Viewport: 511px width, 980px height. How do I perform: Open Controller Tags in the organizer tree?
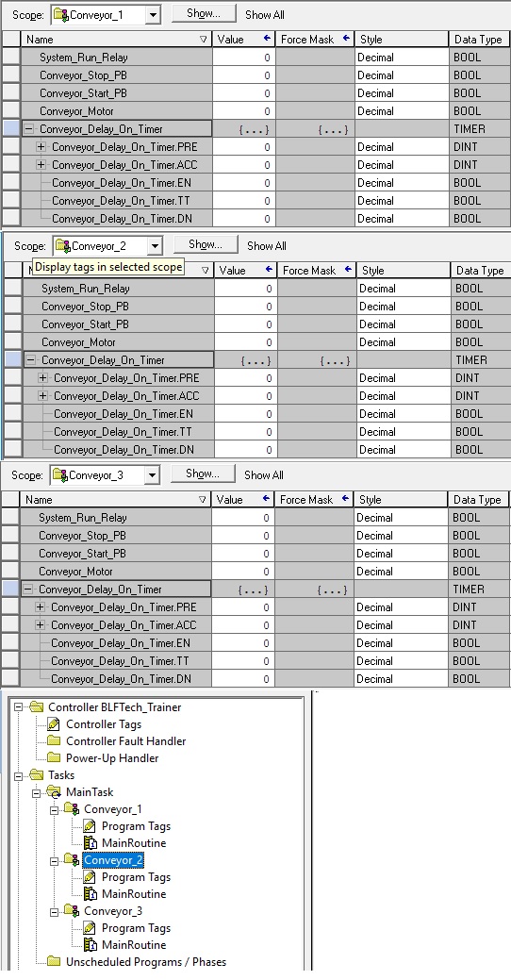104,723
